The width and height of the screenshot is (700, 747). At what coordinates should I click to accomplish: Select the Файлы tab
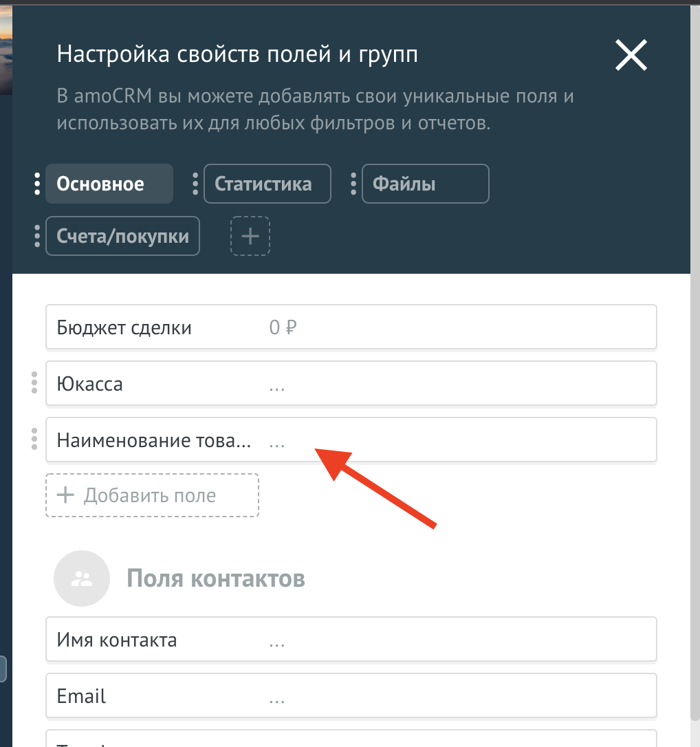pos(425,184)
